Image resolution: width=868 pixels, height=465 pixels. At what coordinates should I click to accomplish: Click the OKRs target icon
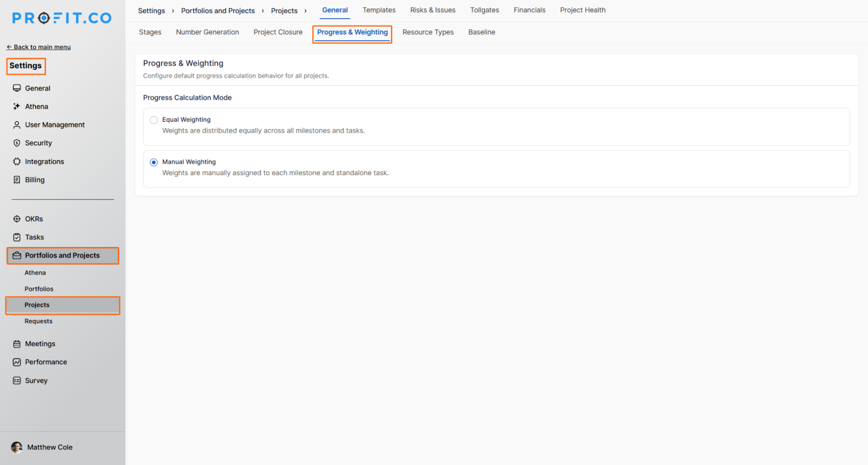(17, 219)
